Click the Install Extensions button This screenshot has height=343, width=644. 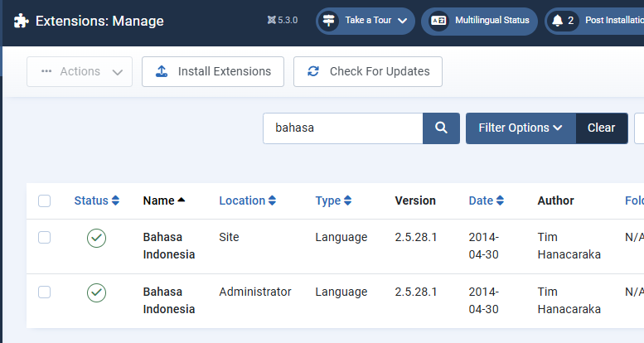coord(213,71)
